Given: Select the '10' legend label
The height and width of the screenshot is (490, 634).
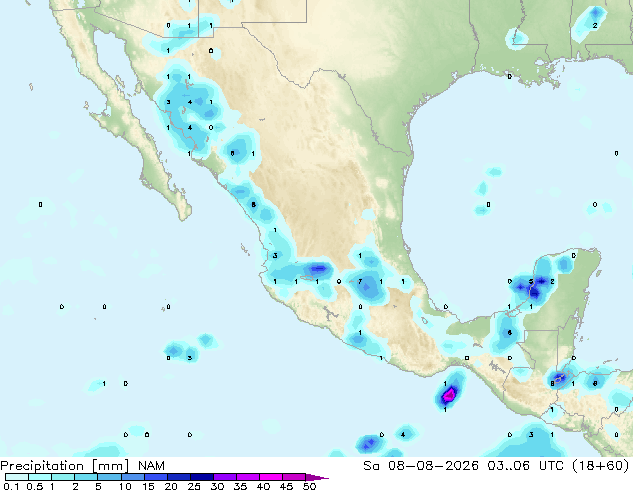Looking at the screenshot, I should point(125,486).
